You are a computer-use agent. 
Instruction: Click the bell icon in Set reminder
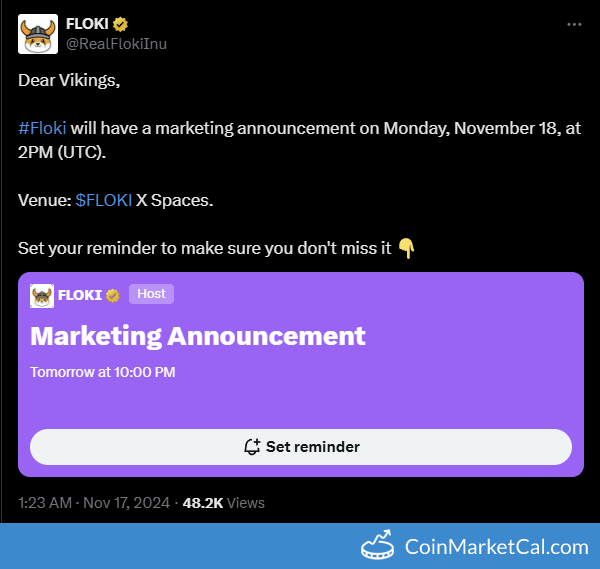pyautogui.click(x=252, y=447)
